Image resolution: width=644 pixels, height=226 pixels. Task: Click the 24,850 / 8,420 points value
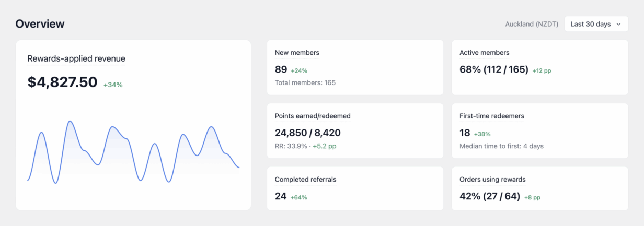tap(308, 133)
